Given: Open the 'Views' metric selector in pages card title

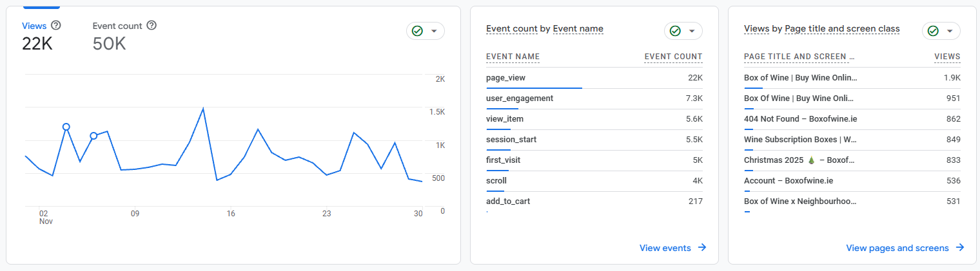Looking at the screenshot, I should [756, 29].
